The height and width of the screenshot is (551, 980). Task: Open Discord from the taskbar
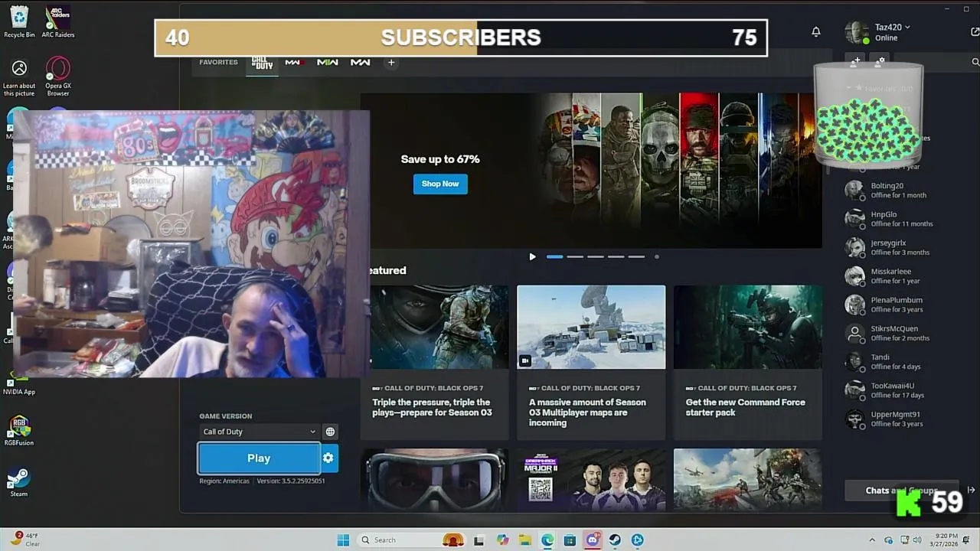[592, 540]
